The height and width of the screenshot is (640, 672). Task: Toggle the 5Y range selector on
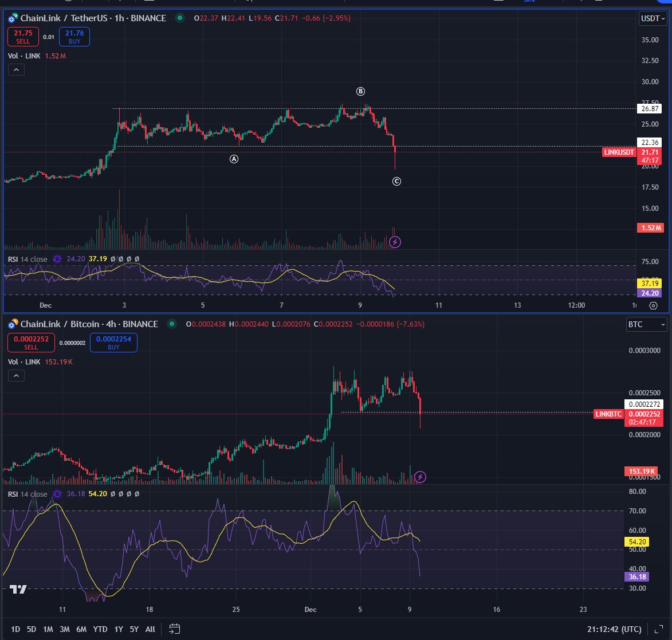(x=133, y=629)
